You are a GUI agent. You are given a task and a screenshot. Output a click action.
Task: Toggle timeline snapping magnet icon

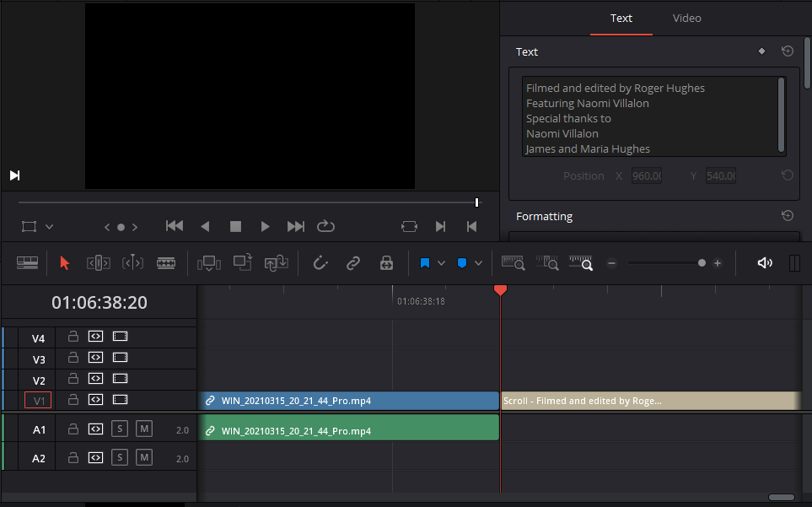[320, 263]
